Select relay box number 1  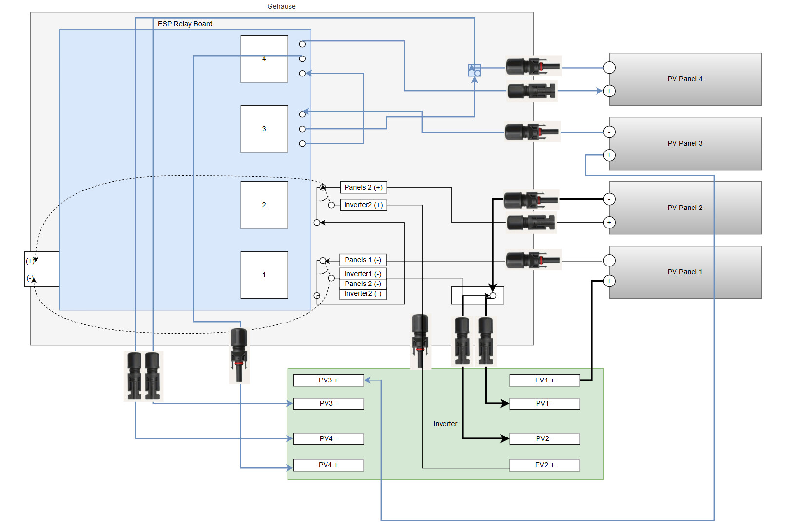[264, 275]
